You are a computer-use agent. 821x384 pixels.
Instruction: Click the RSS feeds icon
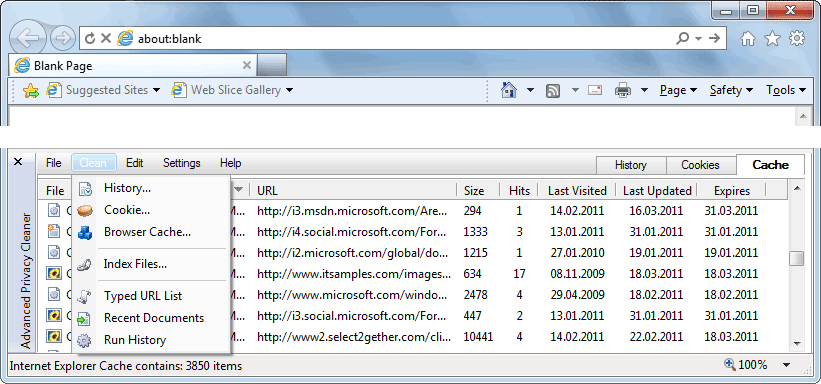[553, 91]
